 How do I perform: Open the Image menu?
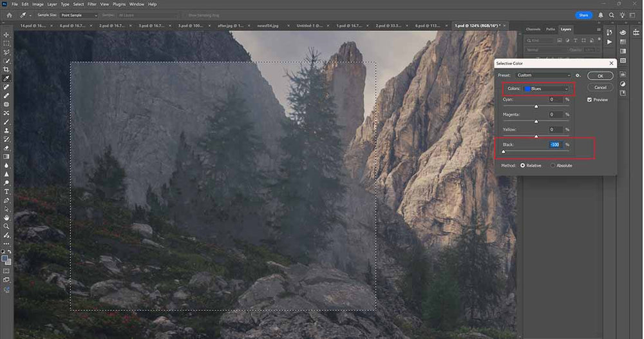tap(38, 4)
